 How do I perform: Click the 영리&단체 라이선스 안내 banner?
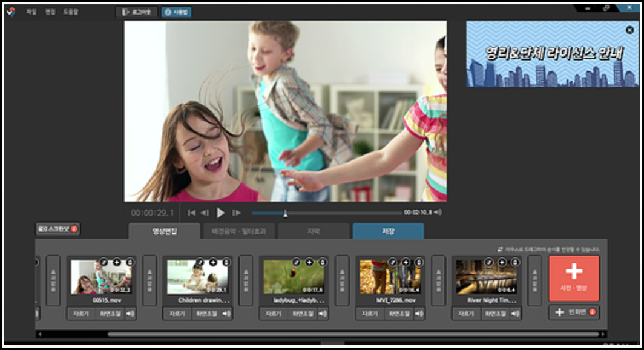553,54
